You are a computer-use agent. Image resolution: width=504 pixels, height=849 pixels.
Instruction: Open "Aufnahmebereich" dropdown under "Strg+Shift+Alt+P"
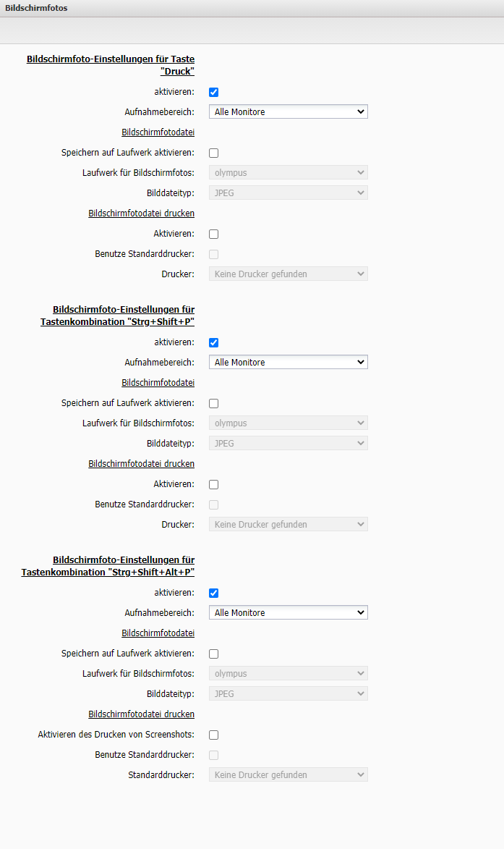288,613
